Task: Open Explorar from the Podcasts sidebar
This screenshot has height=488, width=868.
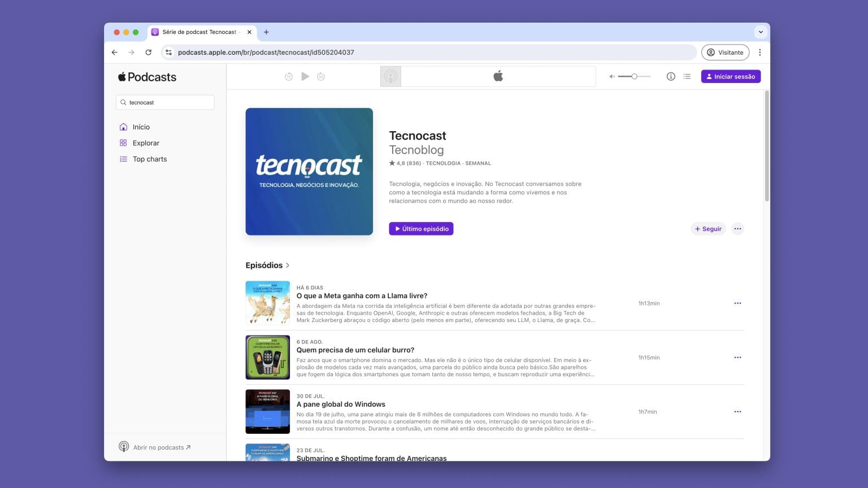Action: [145, 143]
